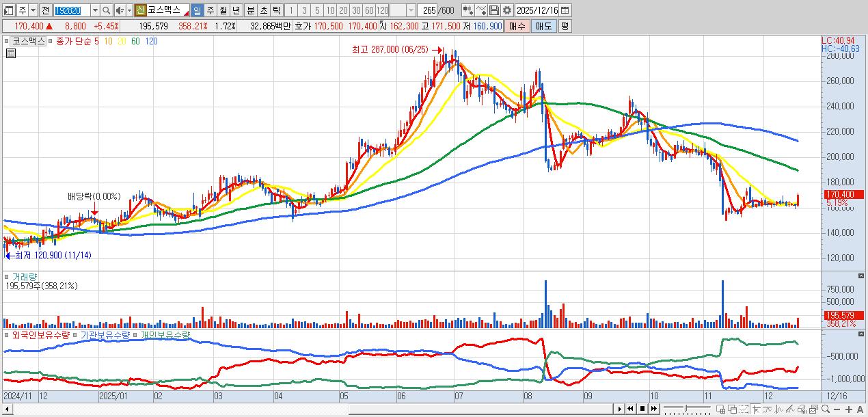Viewport: 868px width, 417px height.
Task: Click the stop button on bottom bar
Action: click(x=642, y=409)
